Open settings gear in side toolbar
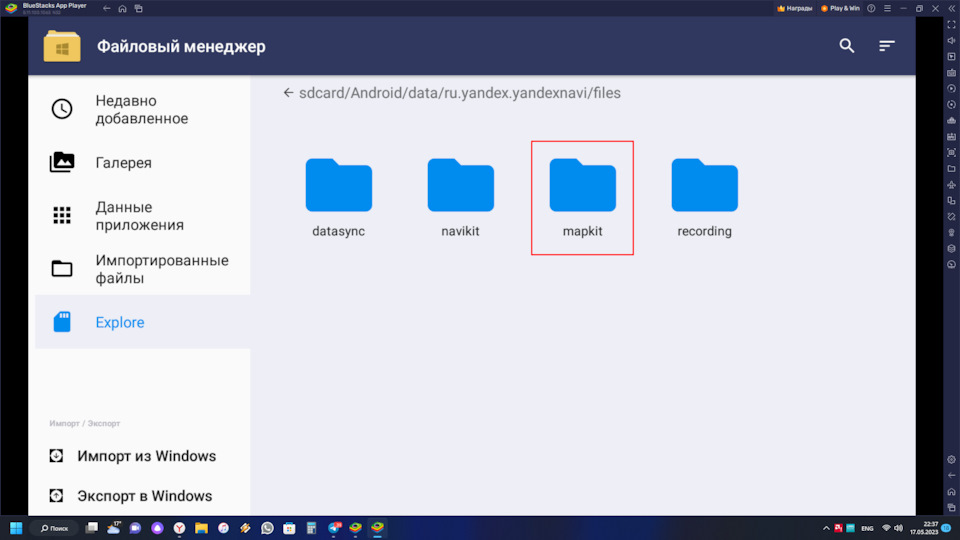The image size is (960, 540). [x=951, y=460]
